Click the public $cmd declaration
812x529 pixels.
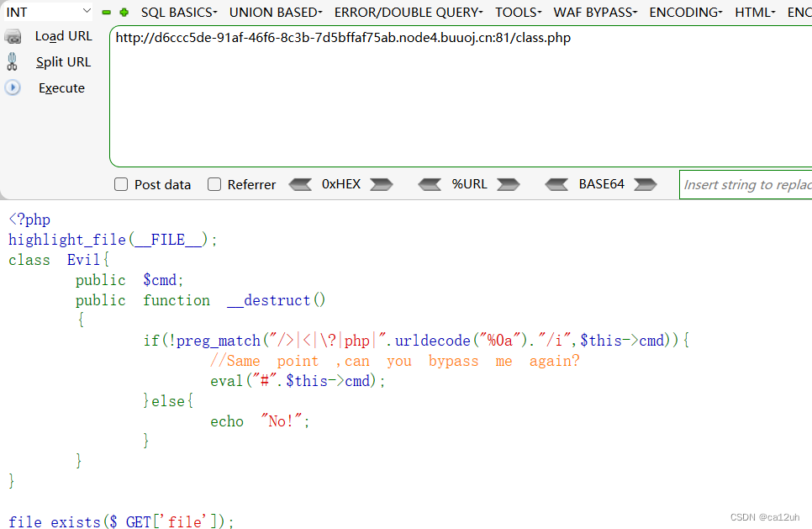(129, 280)
